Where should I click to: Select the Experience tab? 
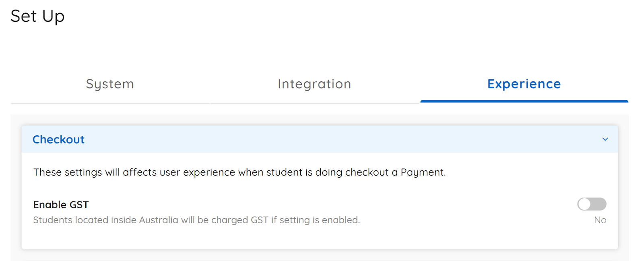524,84
